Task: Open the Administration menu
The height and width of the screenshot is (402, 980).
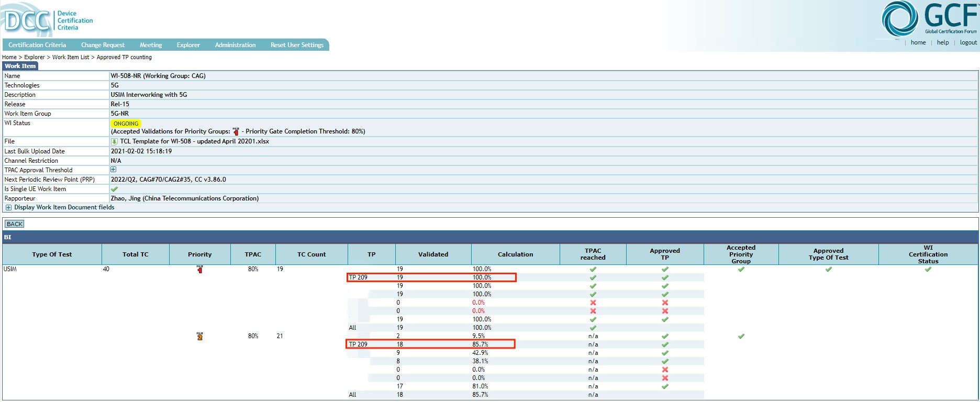Action: (x=235, y=45)
